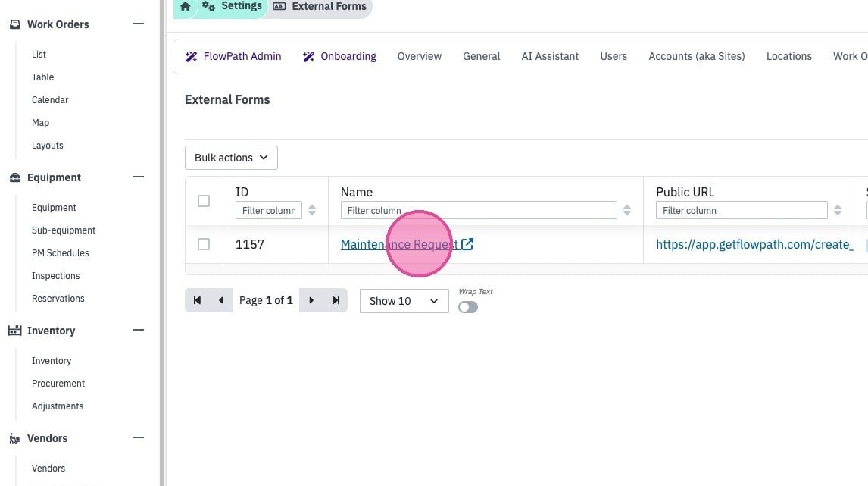Viewport: 868px width, 486px height.
Task: Focus the Name filter column field
Action: coord(478,210)
